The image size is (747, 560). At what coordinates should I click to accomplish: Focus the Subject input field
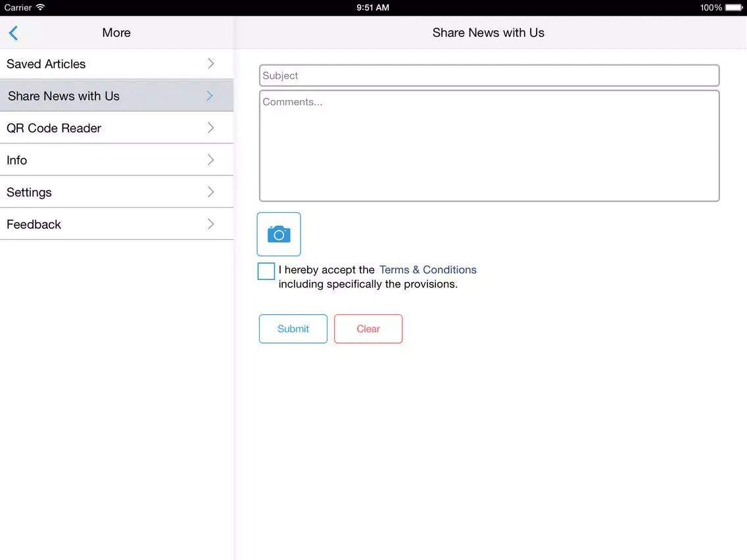[489, 75]
